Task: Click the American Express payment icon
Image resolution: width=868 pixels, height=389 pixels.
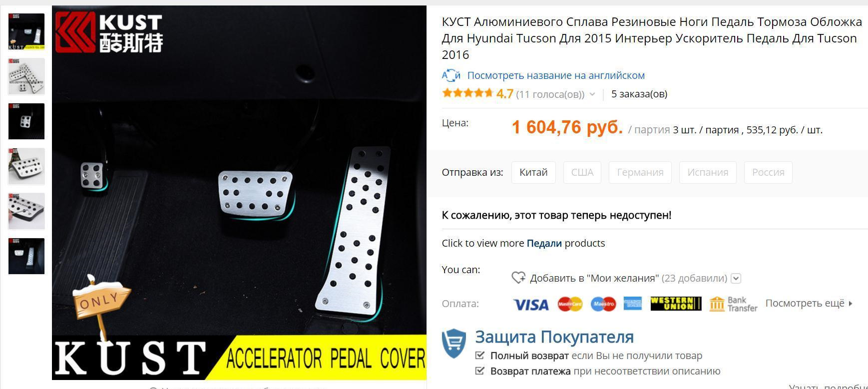Action: click(x=633, y=304)
